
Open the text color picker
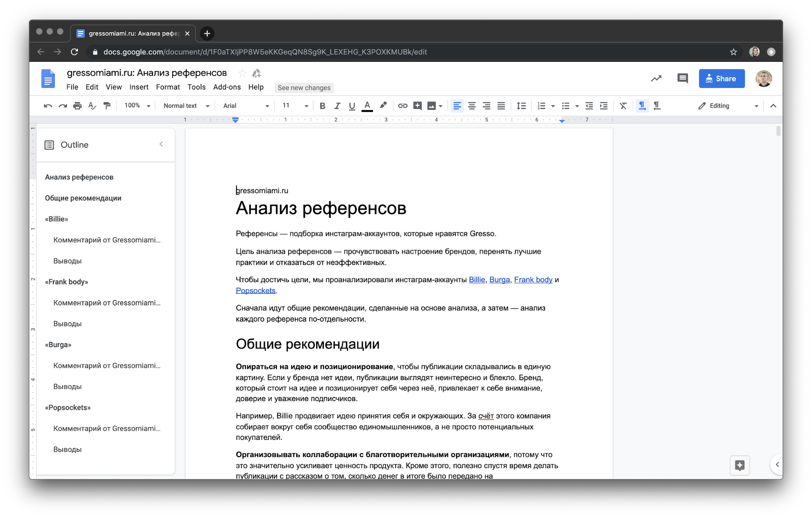(x=367, y=106)
